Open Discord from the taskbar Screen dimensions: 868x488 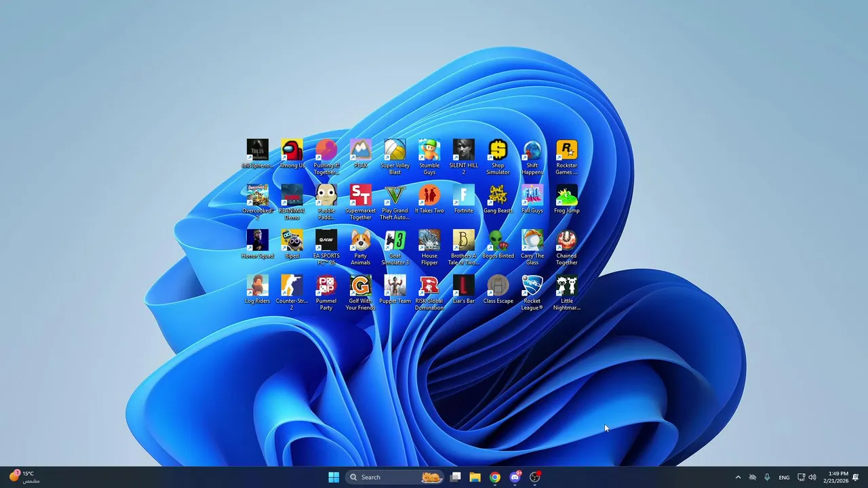(515, 477)
